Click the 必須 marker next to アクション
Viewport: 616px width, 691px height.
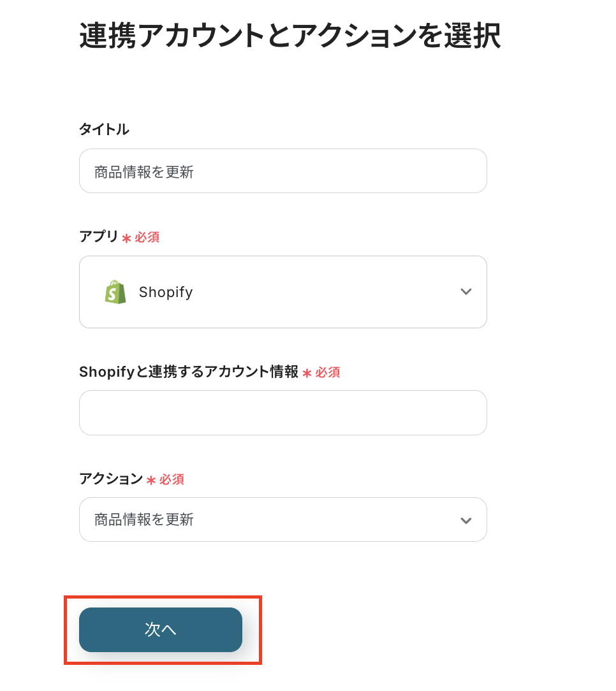coord(172,480)
